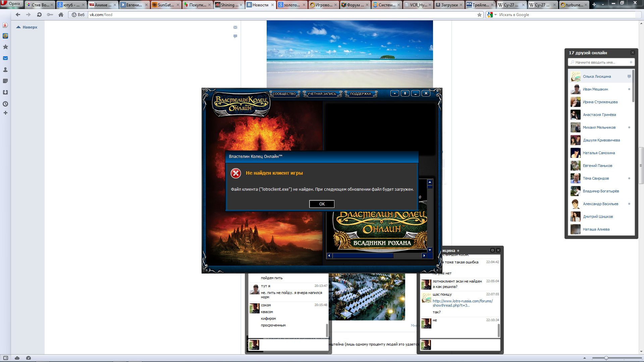Open chat with Олька Лисицина

click(600, 76)
